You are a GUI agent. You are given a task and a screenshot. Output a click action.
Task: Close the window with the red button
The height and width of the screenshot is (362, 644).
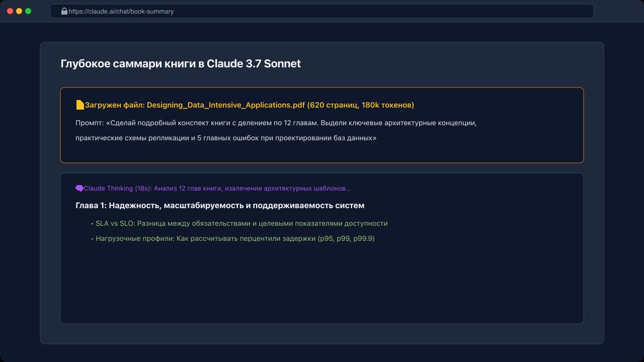click(x=10, y=11)
